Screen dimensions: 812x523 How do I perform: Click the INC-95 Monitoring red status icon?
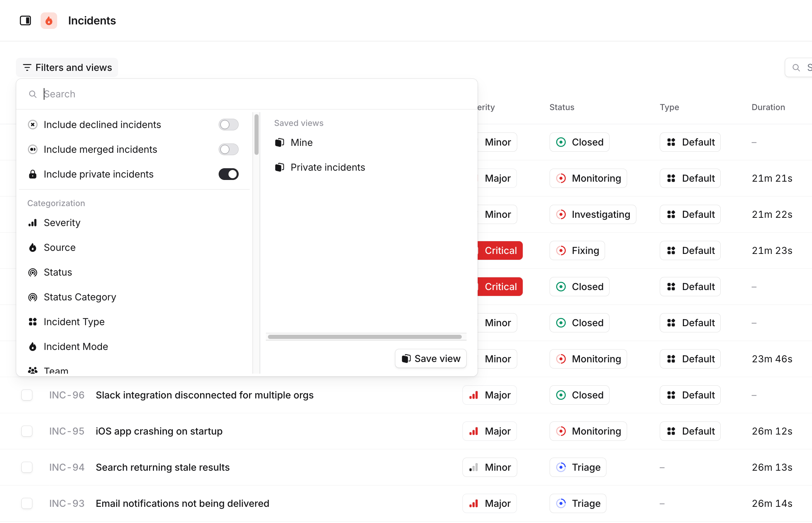(x=561, y=431)
